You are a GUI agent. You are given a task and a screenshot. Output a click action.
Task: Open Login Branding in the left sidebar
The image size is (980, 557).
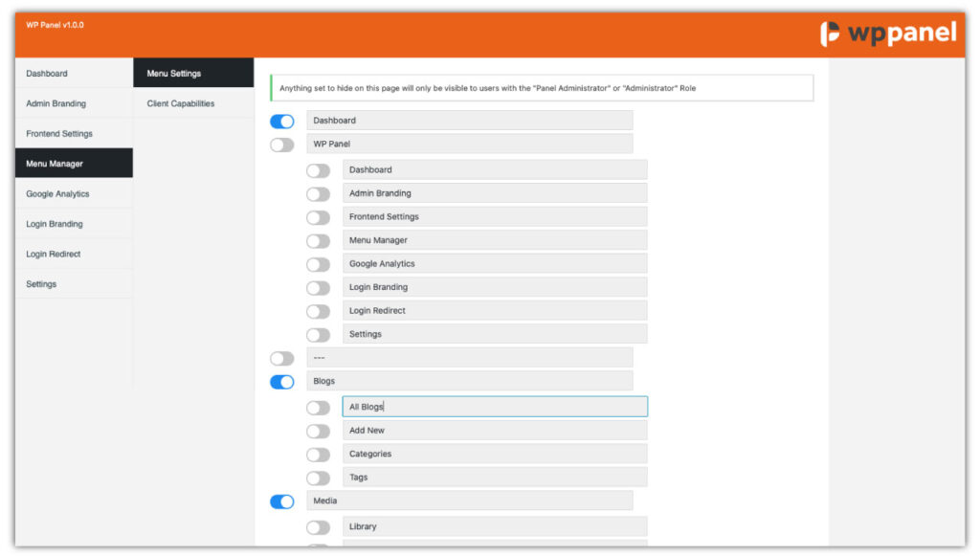coord(74,224)
